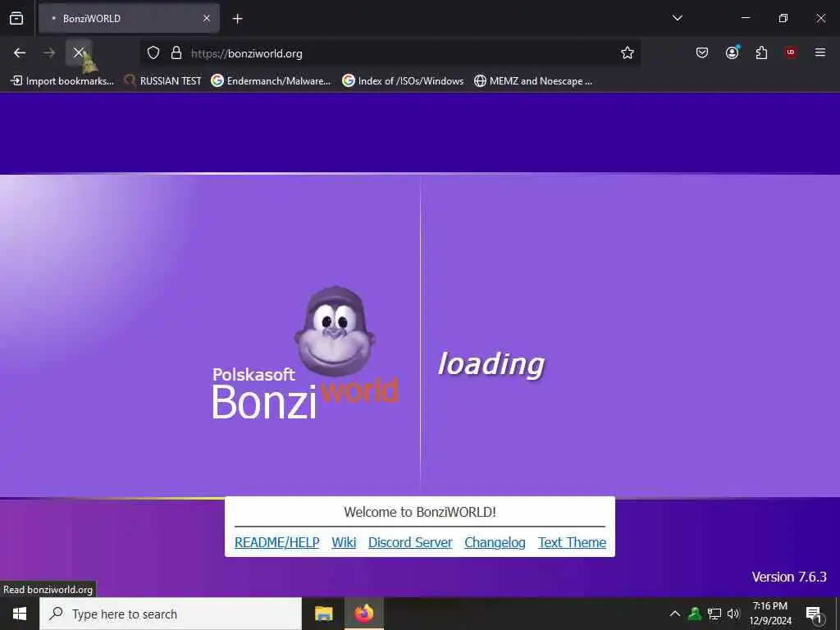The width and height of the screenshot is (840, 630).
Task: Click the Version 7.6.3 text
Action: [789, 577]
